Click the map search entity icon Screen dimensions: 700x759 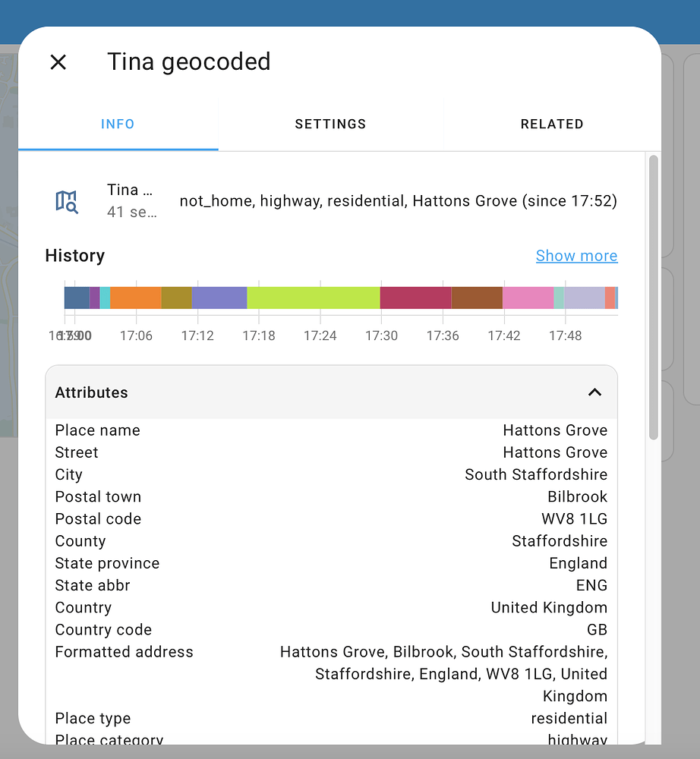coord(67,201)
